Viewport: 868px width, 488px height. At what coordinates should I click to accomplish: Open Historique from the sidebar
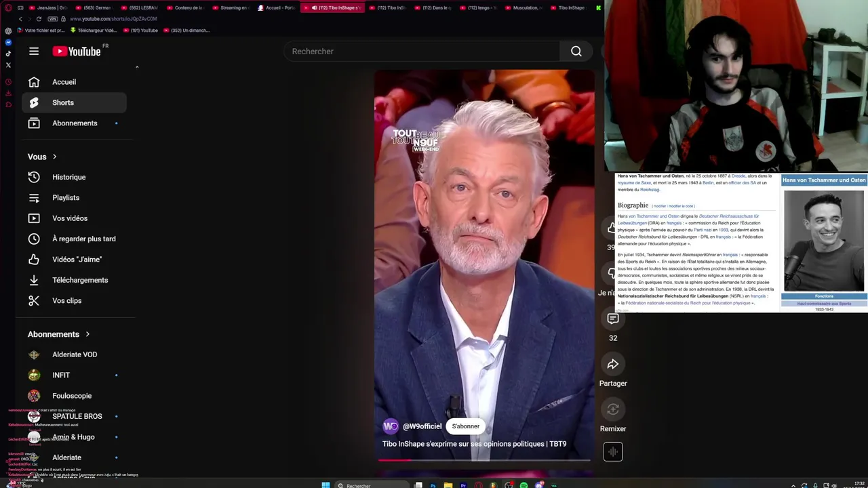tap(74, 177)
